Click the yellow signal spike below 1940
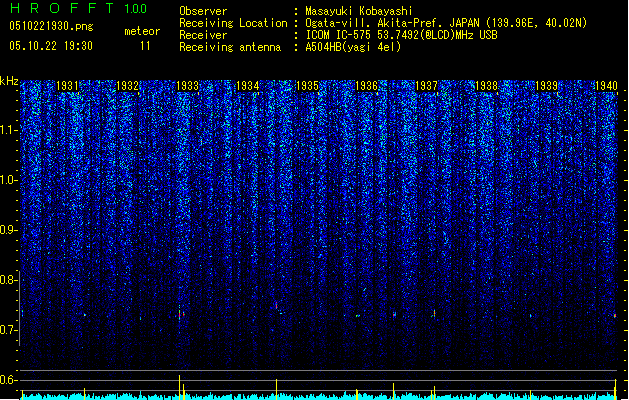The width and height of the screenshot is (629, 400). (x=615, y=389)
